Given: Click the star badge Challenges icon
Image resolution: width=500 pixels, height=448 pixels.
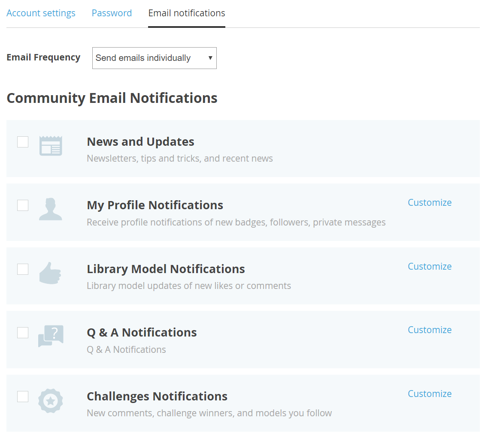Looking at the screenshot, I should click(x=51, y=401).
